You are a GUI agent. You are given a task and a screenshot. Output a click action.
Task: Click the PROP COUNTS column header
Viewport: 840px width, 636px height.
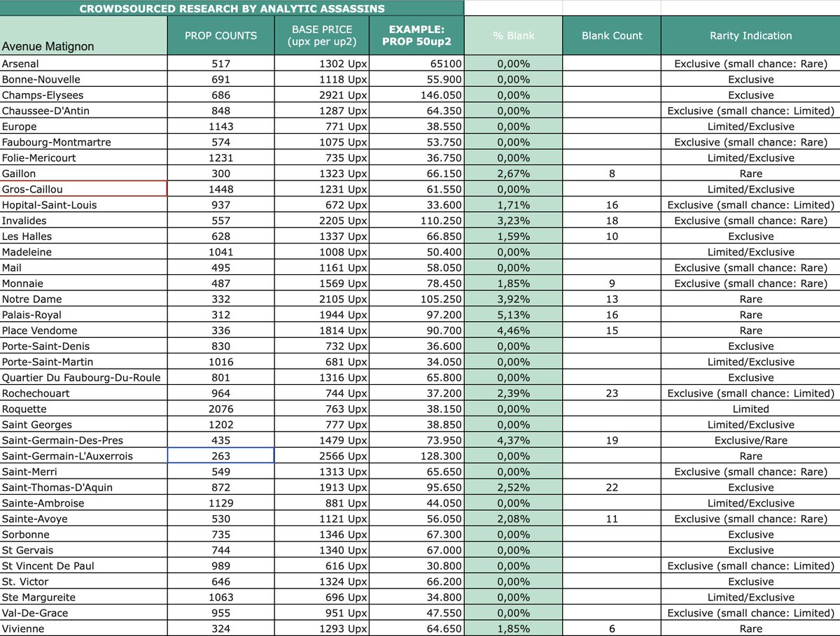(x=221, y=35)
